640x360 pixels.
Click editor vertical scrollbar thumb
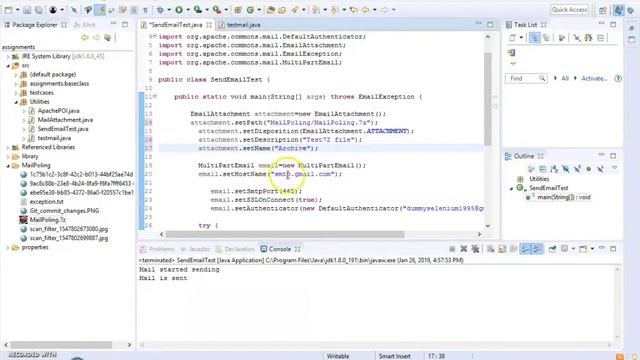pyautogui.click(x=488, y=98)
